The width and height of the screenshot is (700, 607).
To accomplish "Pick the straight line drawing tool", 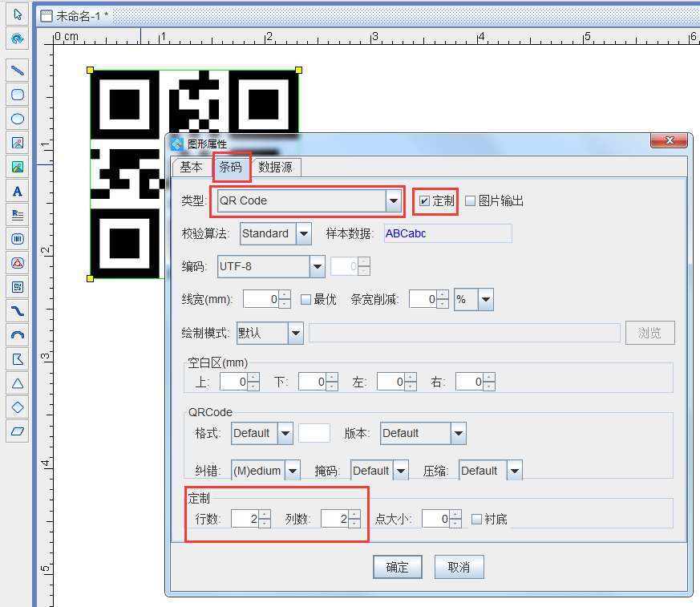I will 17,70.
